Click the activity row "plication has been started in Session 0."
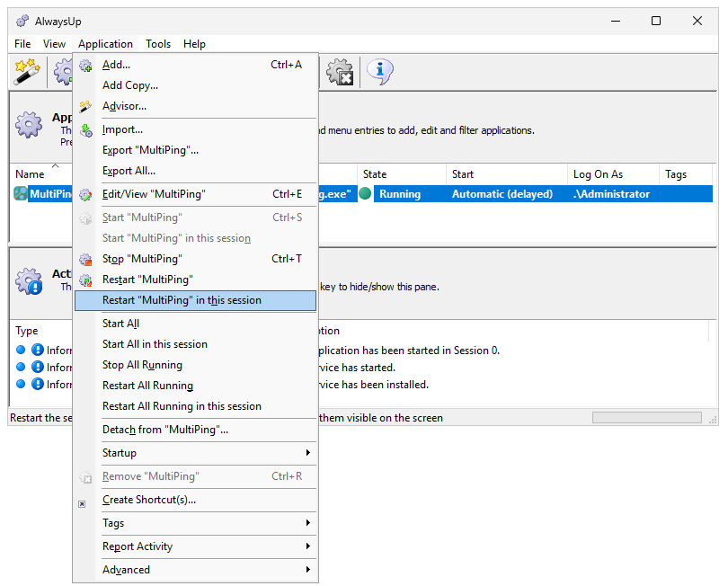 click(409, 351)
